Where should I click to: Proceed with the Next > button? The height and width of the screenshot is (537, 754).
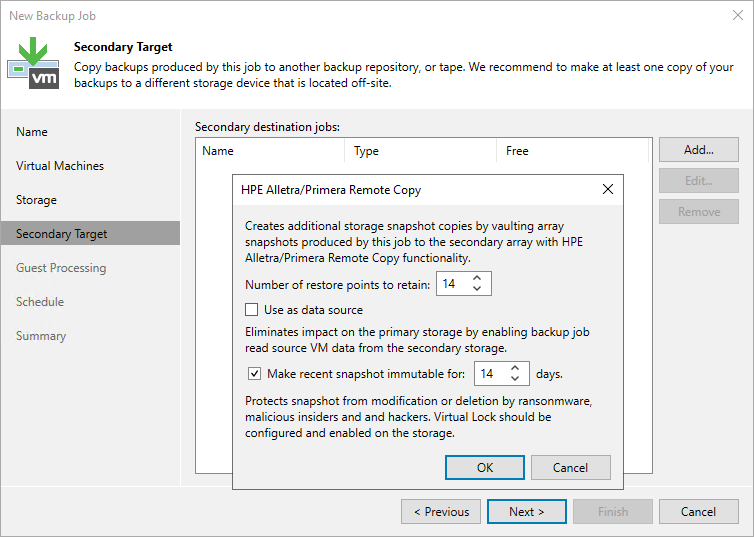pyautogui.click(x=527, y=512)
